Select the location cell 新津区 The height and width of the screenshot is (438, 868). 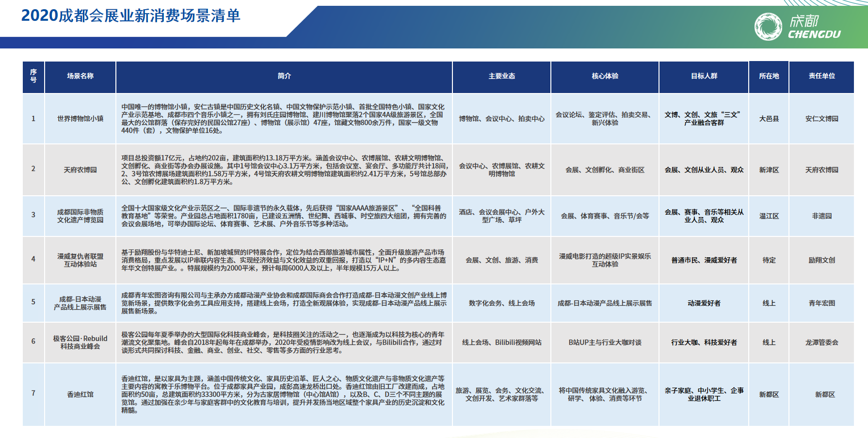(769, 170)
